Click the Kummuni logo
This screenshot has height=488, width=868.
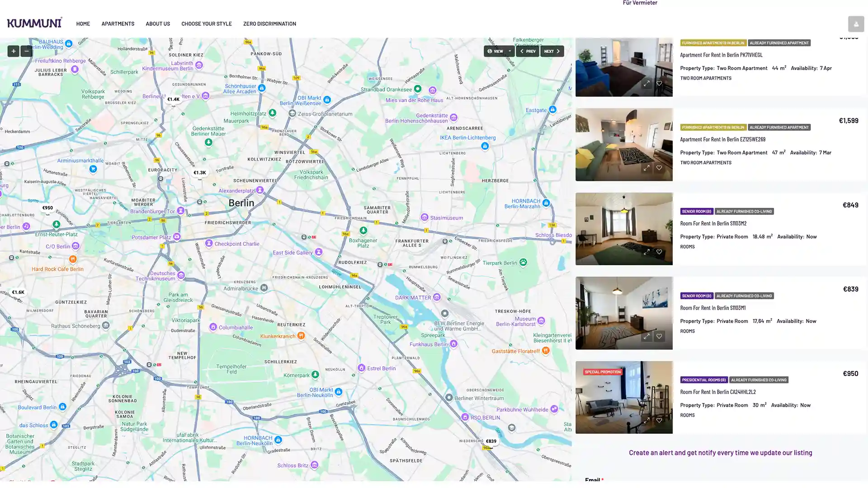tap(35, 23)
